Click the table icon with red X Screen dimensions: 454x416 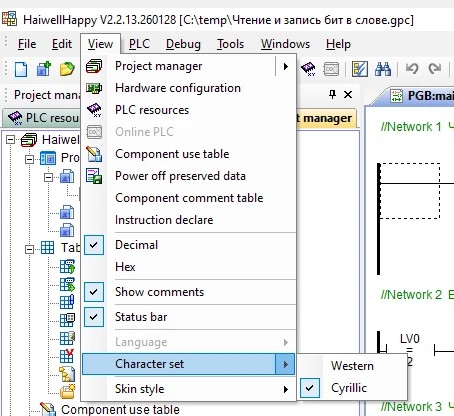[x=67, y=355]
